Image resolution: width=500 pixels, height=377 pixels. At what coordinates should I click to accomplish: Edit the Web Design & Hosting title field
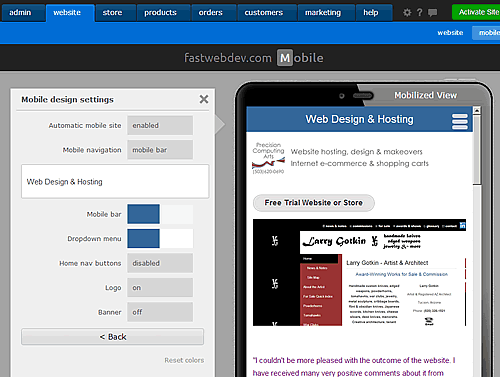[115, 181]
